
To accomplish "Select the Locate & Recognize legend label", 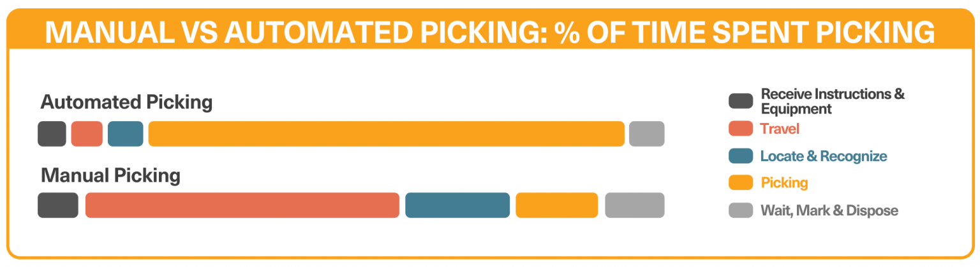I will [823, 156].
